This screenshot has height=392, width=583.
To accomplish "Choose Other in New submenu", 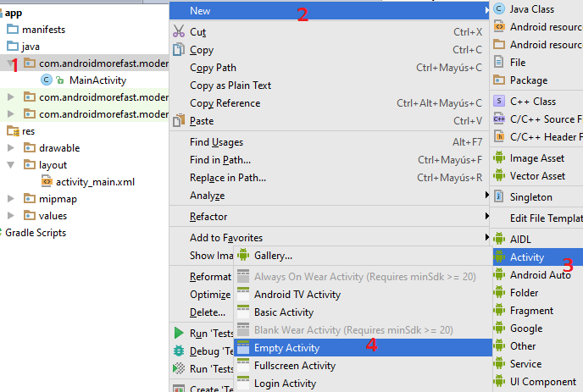I will click(537, 346).
